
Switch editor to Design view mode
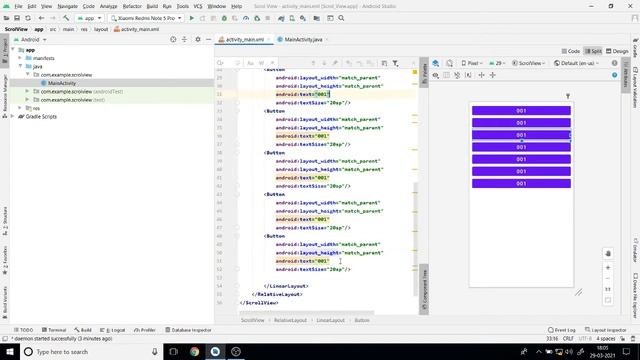[x=617, y=51]
